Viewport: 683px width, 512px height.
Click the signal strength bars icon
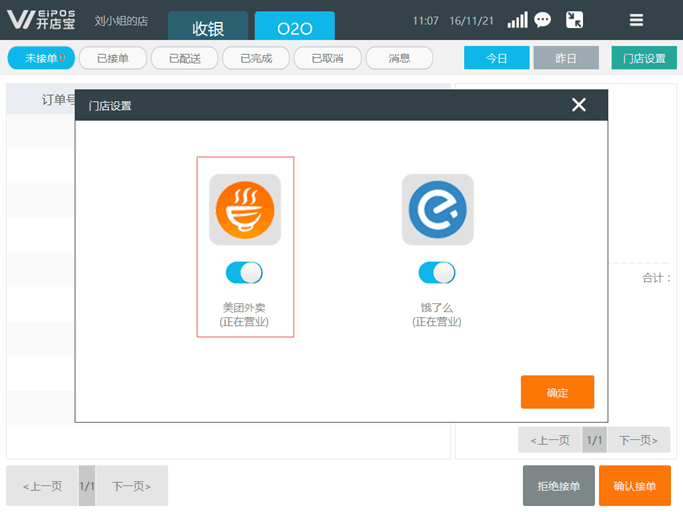(x=517, y=20)
